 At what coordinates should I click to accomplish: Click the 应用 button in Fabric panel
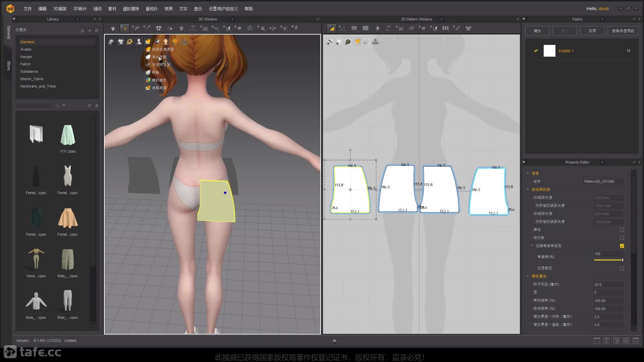coord(592,31)
